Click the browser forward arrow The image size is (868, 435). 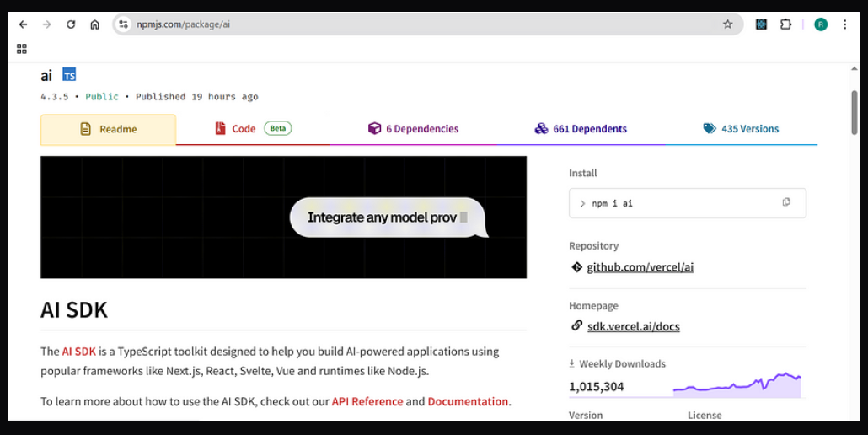(47, 24)
